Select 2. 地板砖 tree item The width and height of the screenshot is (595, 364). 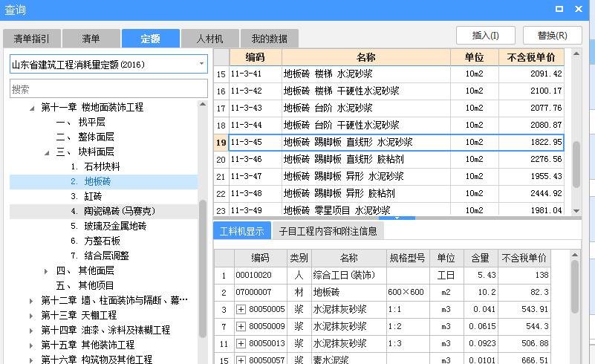click(x=103, y=181)
